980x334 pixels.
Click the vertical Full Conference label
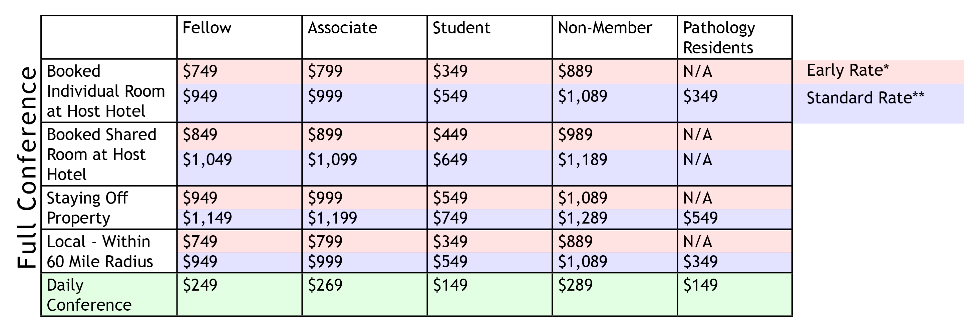tap(27, 168)
